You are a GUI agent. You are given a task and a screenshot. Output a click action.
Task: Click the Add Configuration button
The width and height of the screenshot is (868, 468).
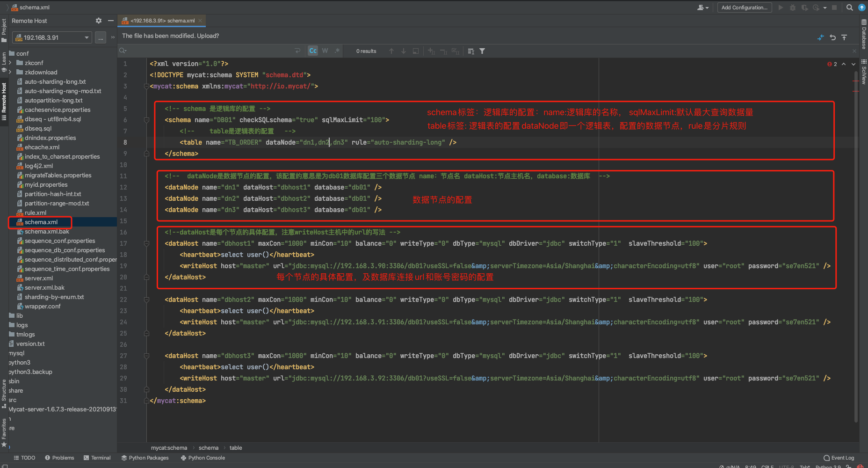tap(744, 7)
